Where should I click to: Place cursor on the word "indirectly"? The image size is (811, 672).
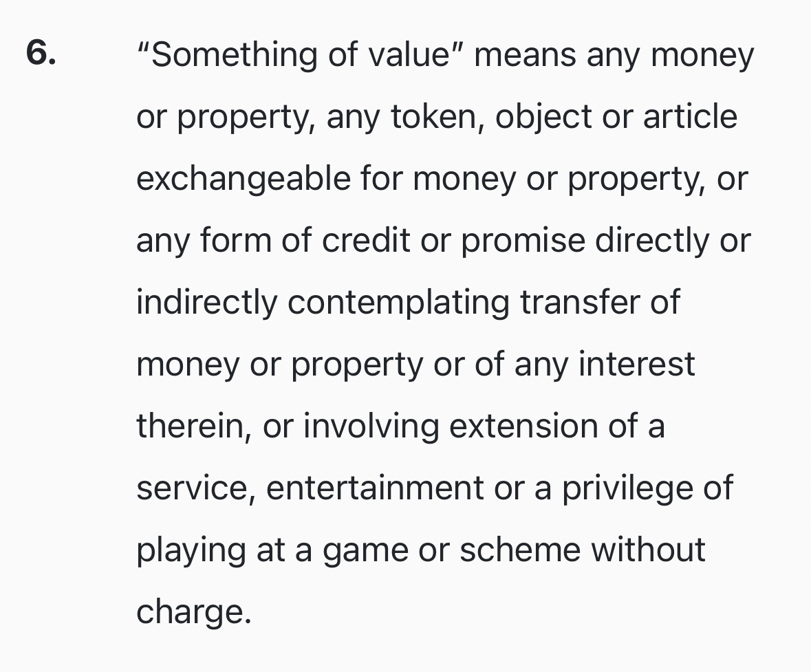tap(206, 303)
